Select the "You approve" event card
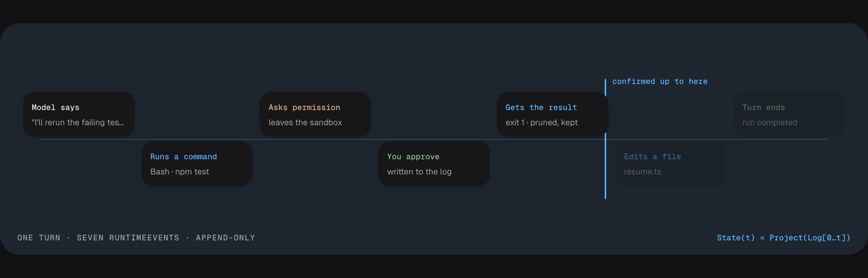Screen dimensions: 868x278 pyautogui.click(x=434, y=164)
